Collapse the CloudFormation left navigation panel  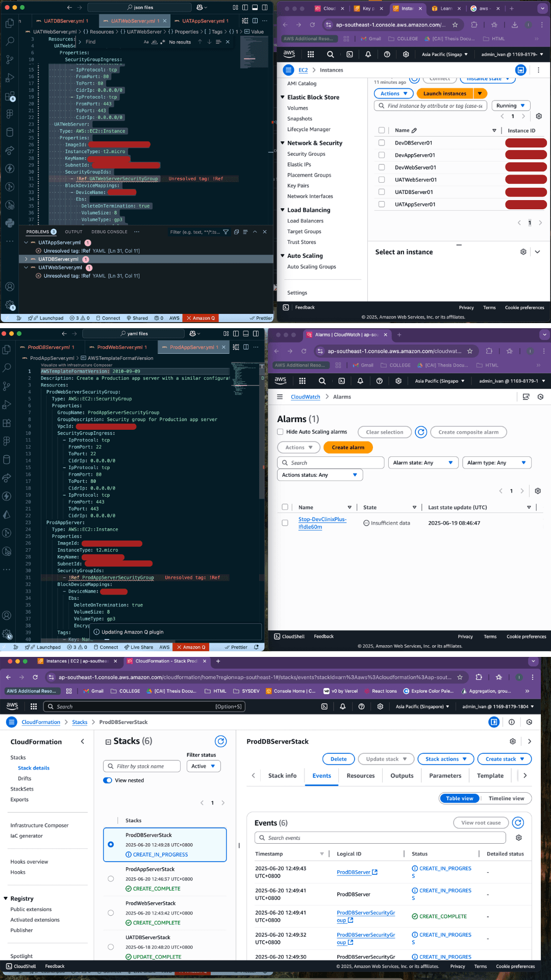point(83,742)
